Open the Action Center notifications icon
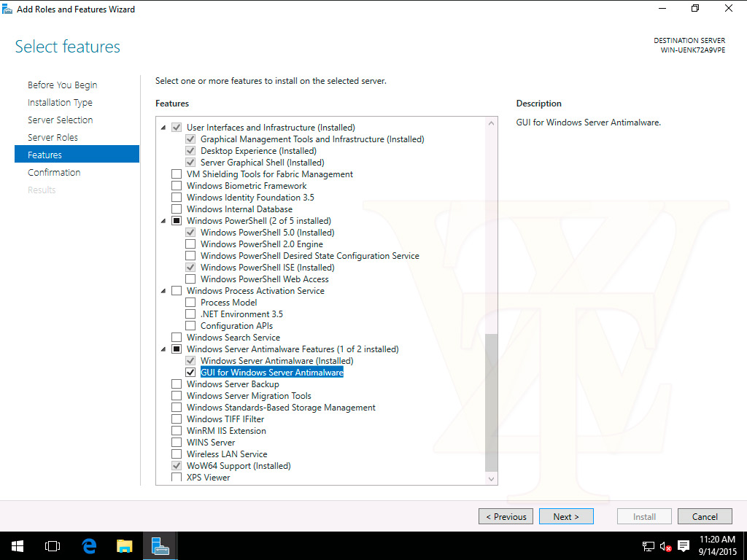 [x=684, y=546]
